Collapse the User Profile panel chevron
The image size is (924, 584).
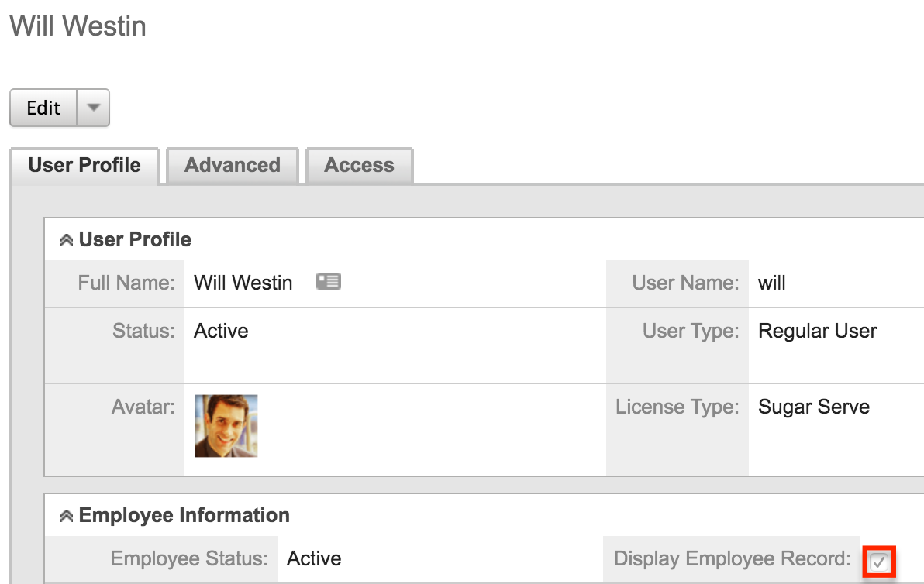[x=66, y=239]
